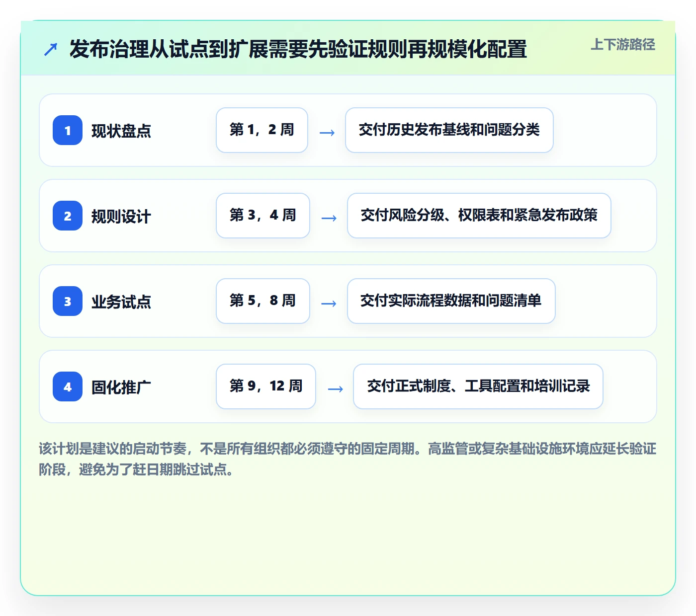The height and width of the screenshot is (616, 696).
Task: Click step number 2 badge
Action: [x=68, y=216]
